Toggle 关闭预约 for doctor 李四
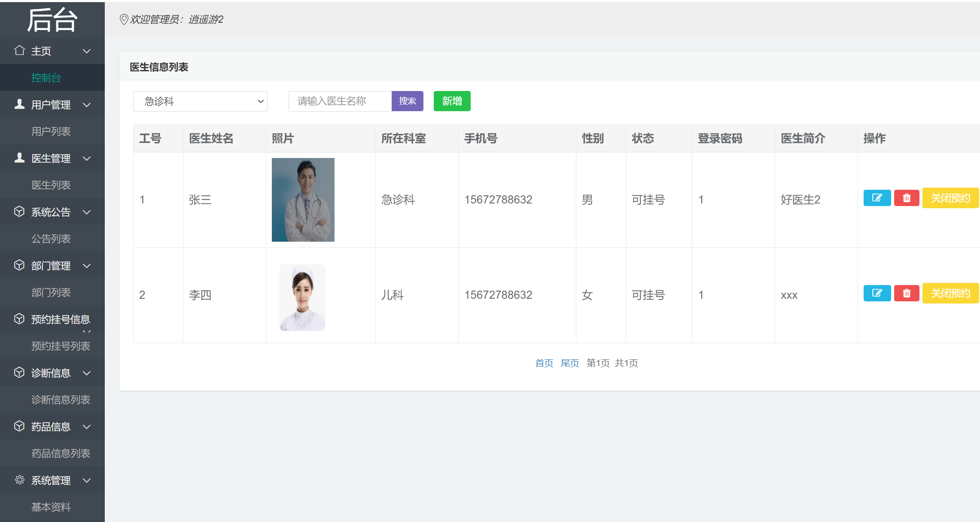 [x=950, y=293]
